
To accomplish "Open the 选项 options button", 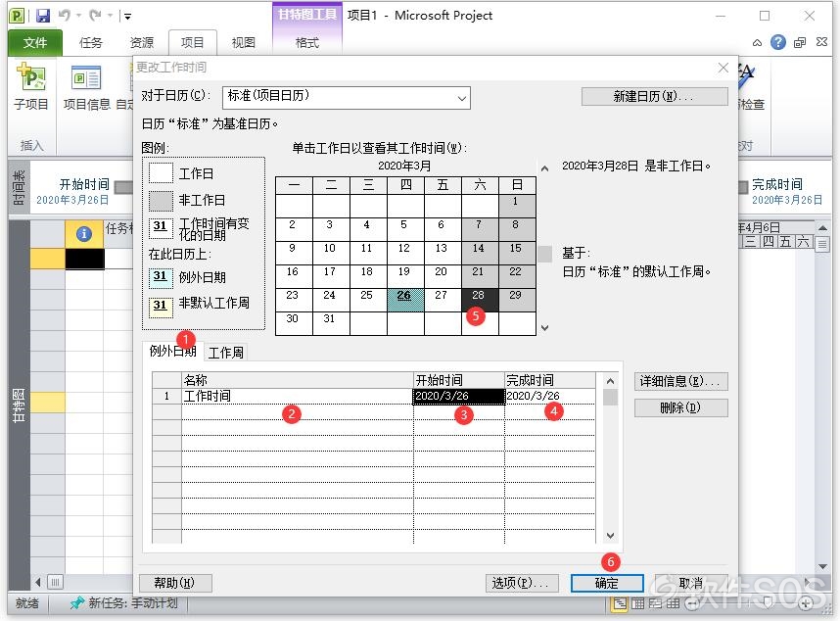I will coord(522,583).
